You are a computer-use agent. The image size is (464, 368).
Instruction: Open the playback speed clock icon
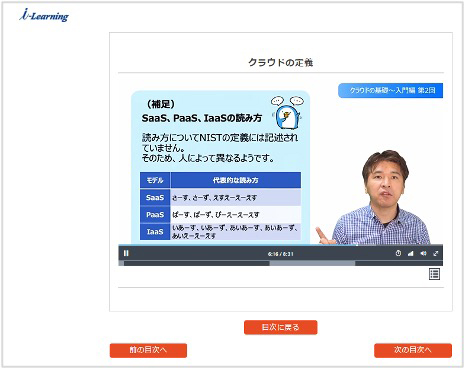[x=398, y=253]
